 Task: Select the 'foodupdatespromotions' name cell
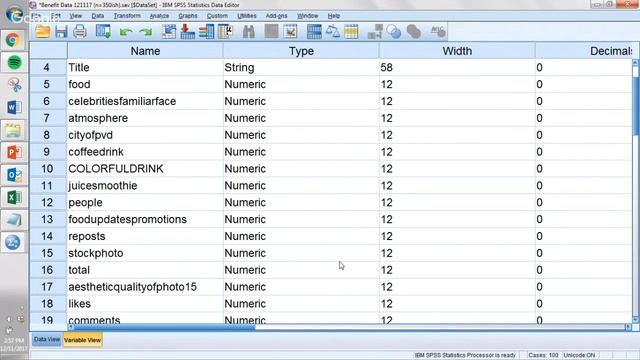pyautogui.click(x=145, y=219)
